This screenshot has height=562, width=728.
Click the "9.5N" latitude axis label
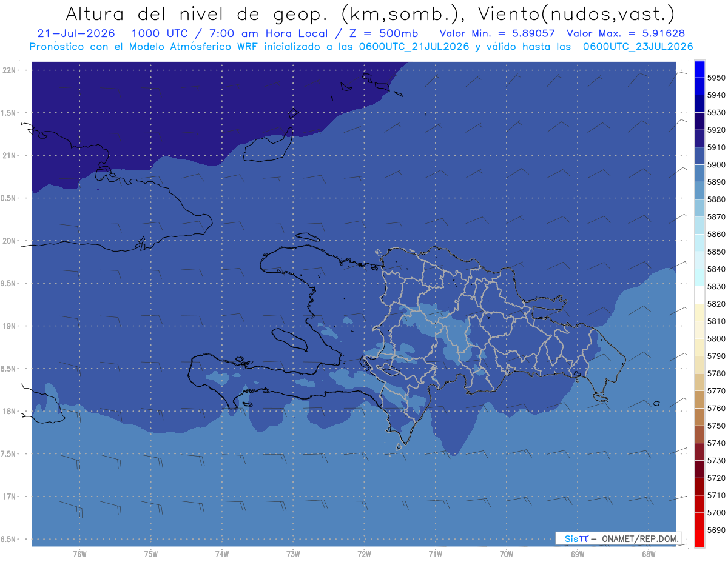click(8, 284)
